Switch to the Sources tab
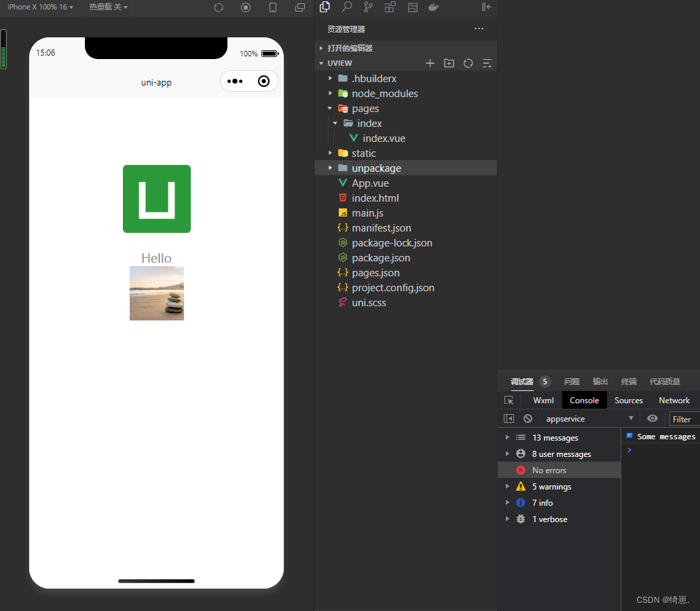 point(628,400)
